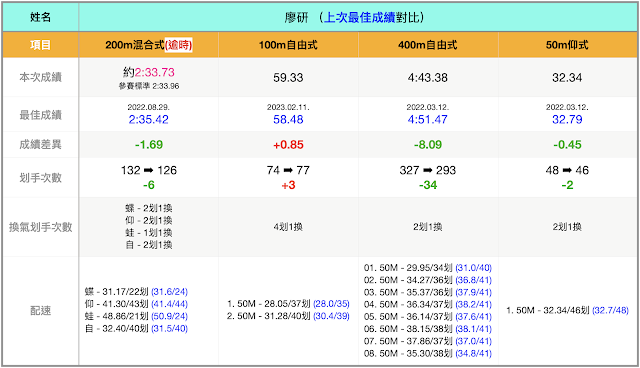This screenshot has width=640, height=368.
Task: Click the best time 2:35.42
Action: pyautogui.click(x=149, y=120)
